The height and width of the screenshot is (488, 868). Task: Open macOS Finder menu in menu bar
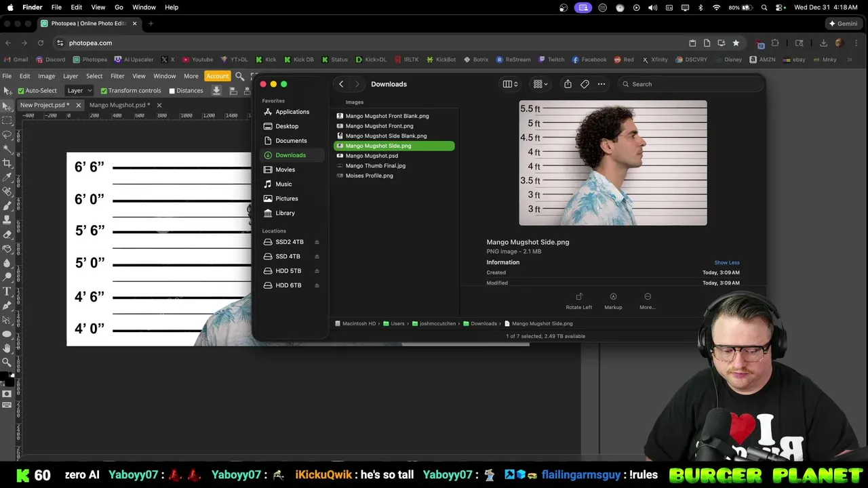tap(33, 7)
